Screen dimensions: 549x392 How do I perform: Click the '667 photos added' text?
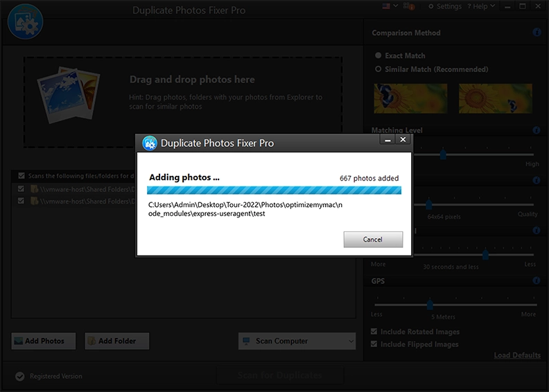(x=369, y=179)
